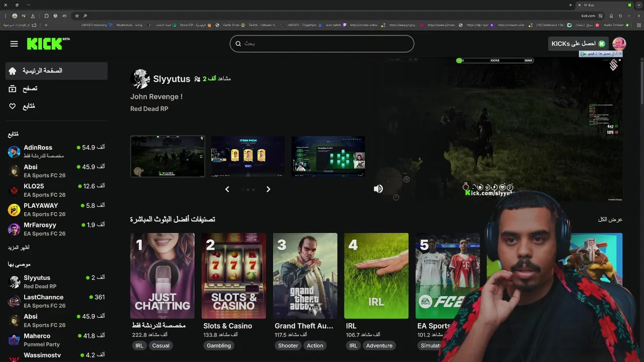
Task: Open the hamburger sidebar menu
Action: pyautogui.click(x=14, y=44)
